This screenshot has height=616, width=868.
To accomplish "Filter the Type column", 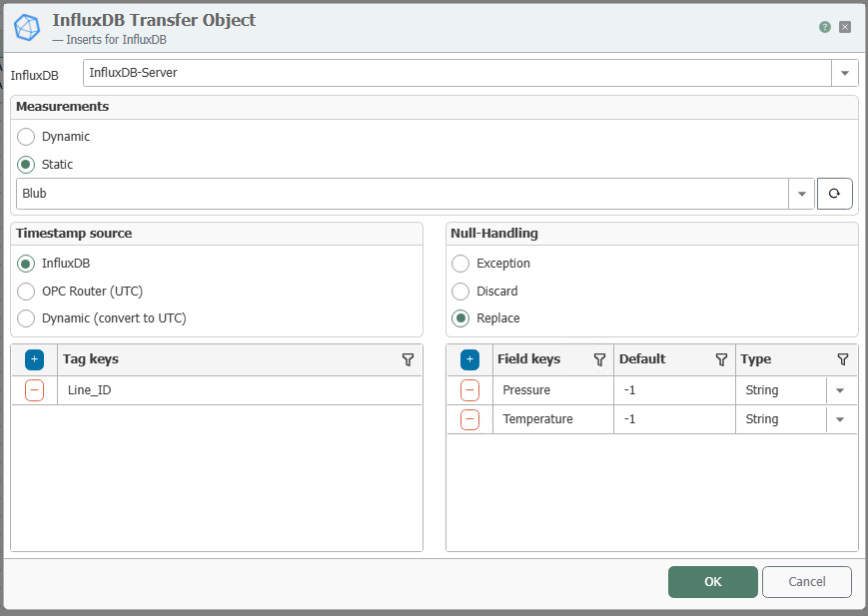I will coord(843,359).
